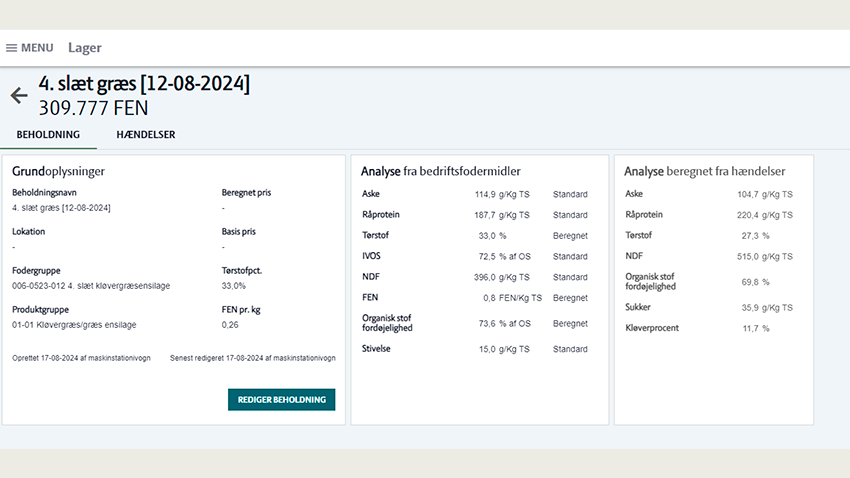
Task: Click the Fodergruppe value 006-0523-012
Action: [91, 286]
